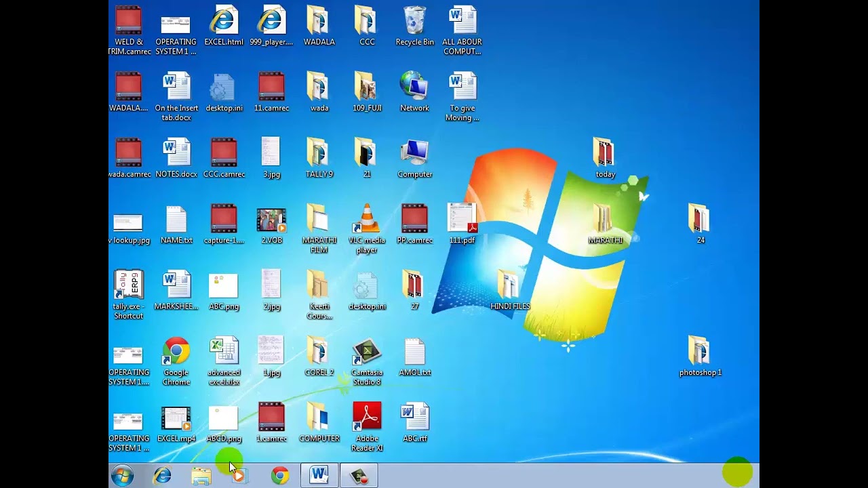Viewport: 868px width, 488px height.
Task: Select the 1.jpg image file
Action: [x=271, y=357]
